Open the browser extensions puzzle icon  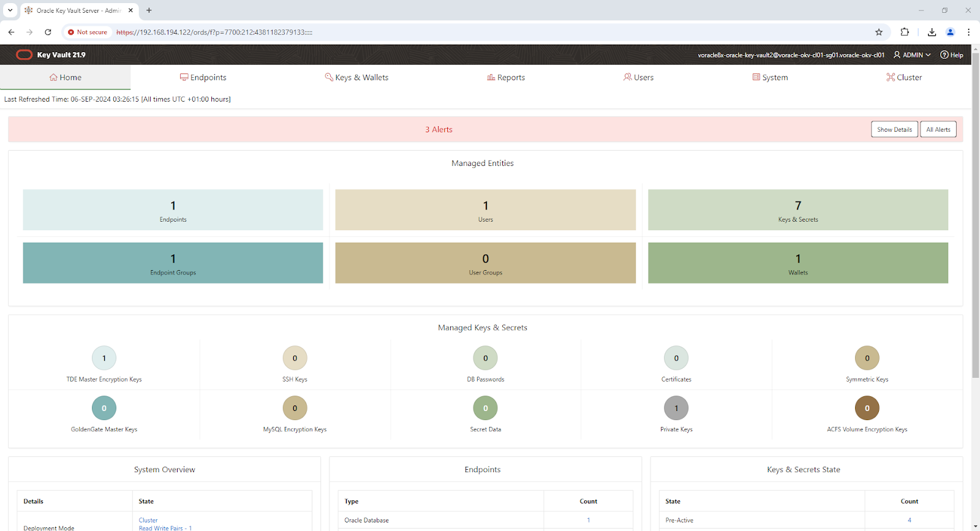(905, 32)
